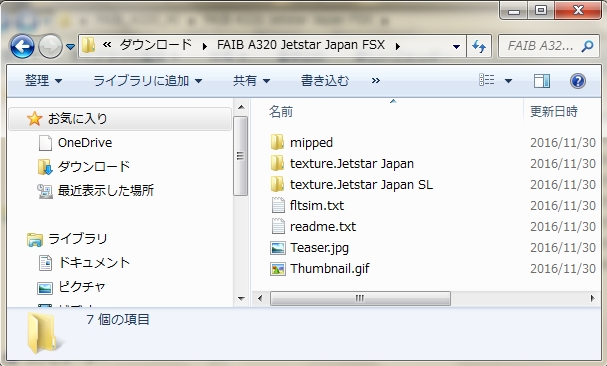
Task: Close the Explorer window
Action: [578, 10]
